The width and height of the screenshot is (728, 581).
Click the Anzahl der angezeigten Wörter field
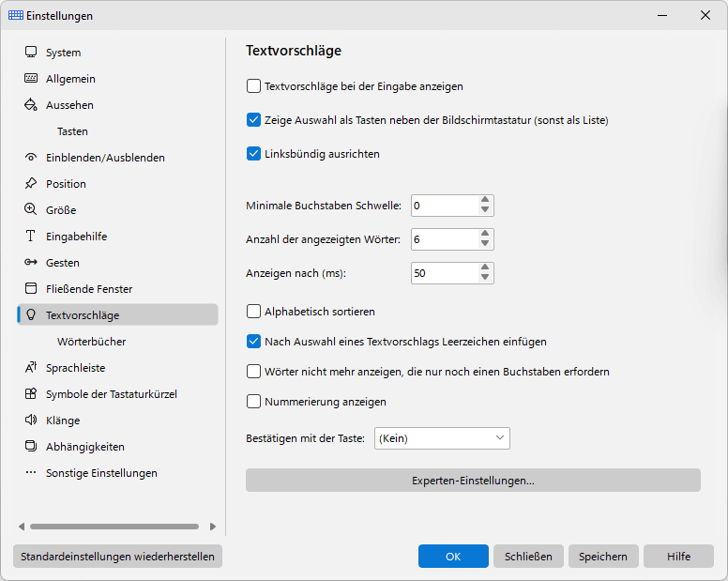[445, 239]
